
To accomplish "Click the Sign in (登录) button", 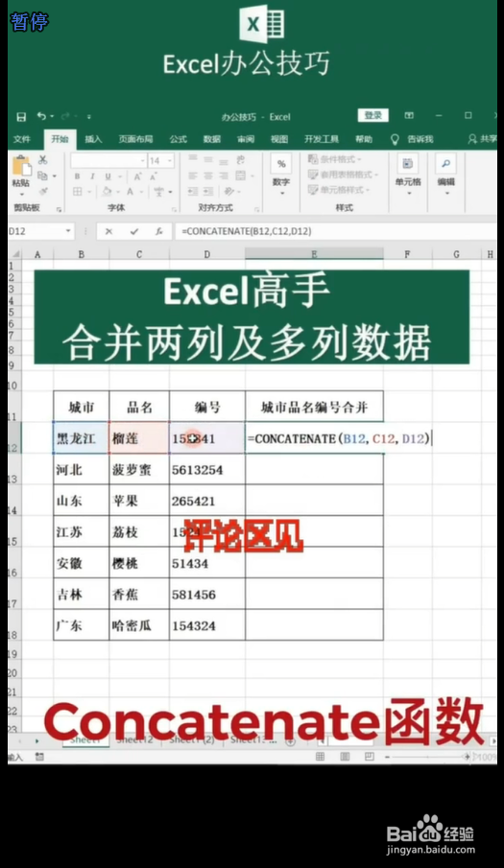I will (372, 115).
